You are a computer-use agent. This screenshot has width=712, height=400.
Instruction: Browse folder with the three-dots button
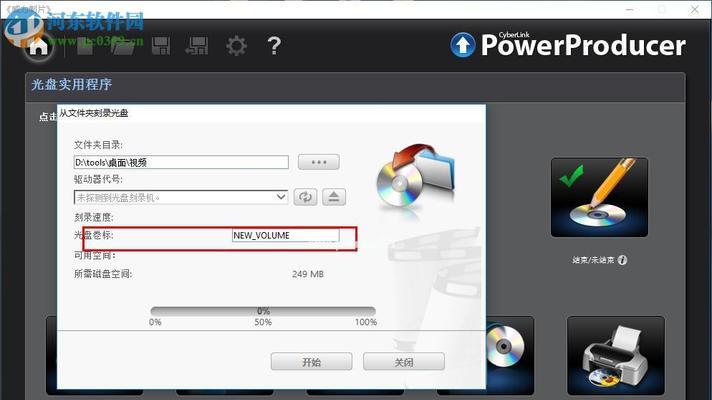318,162
